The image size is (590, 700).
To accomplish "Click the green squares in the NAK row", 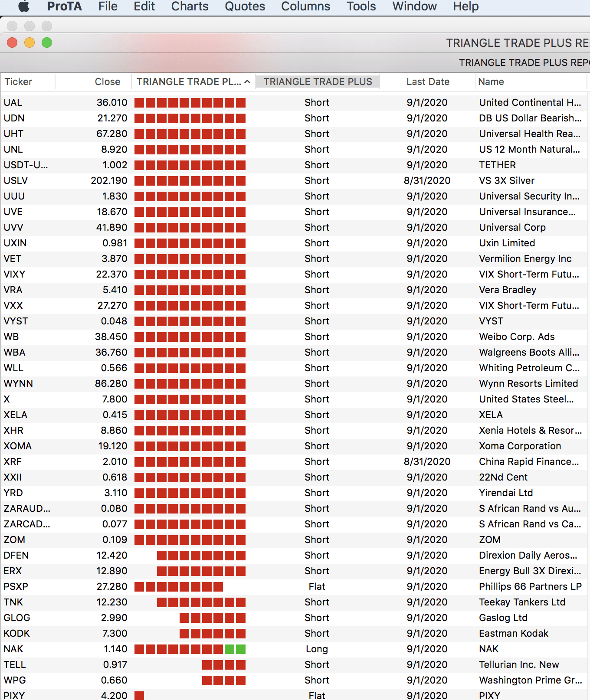I will [235, 649].
